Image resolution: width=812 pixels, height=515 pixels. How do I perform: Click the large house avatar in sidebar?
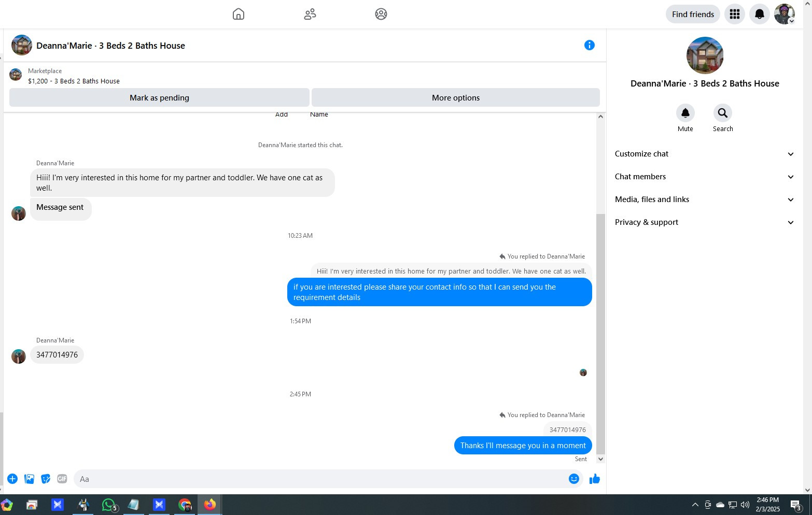tap(705, 55)
